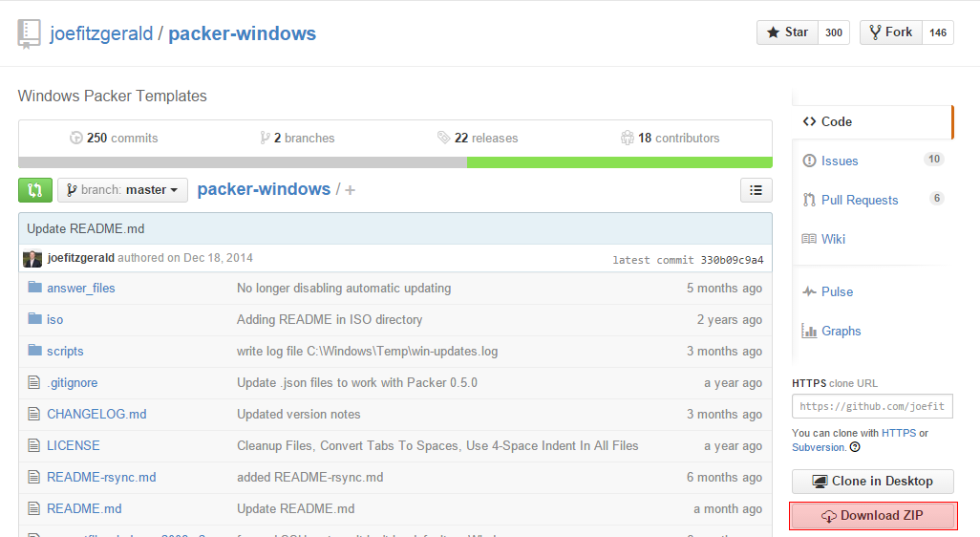The width and height of the screenshot is (980, 537).
Task: Open the fork count 146
Action: 938,32
